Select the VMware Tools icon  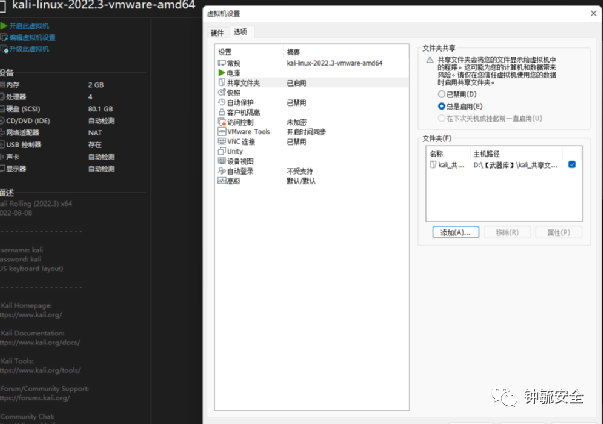click(222, 131)
